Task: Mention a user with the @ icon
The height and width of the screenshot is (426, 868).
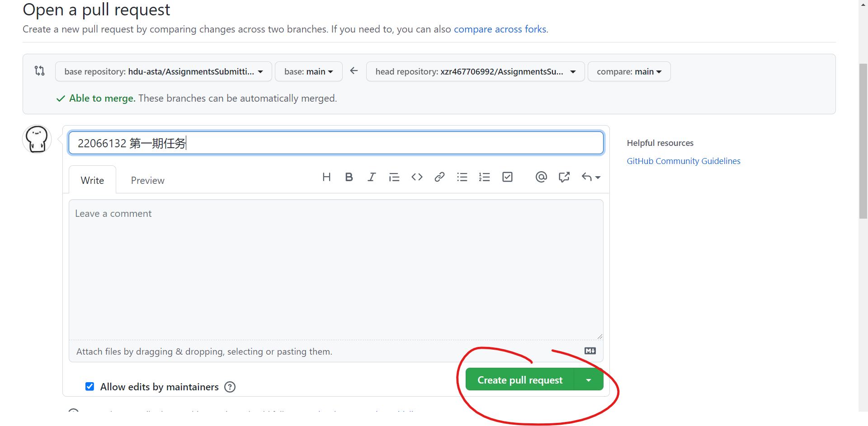Action: [541, 177]
